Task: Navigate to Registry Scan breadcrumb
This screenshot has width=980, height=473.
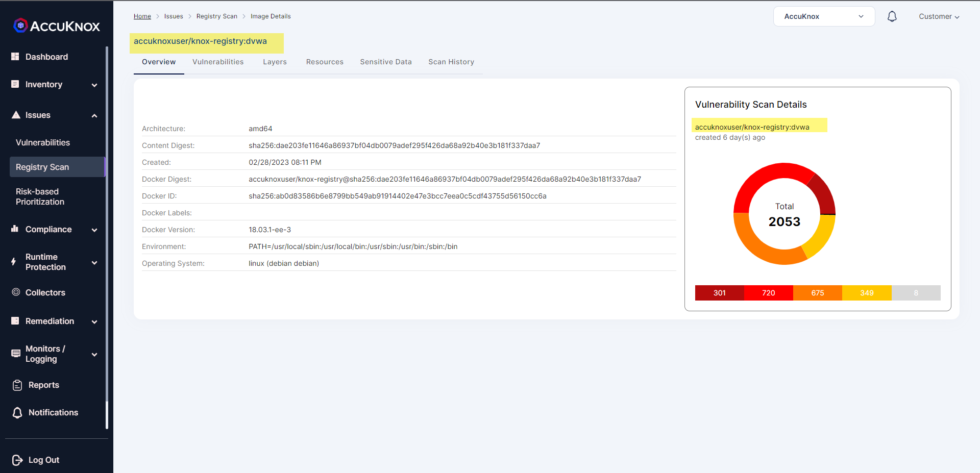Action: 217,16
